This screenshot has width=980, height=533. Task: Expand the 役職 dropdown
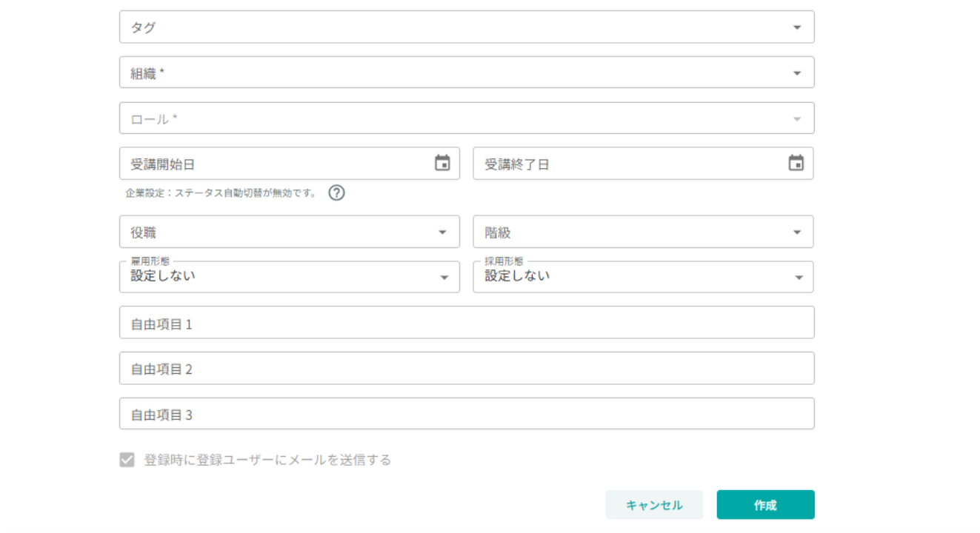tap(290, 232)
